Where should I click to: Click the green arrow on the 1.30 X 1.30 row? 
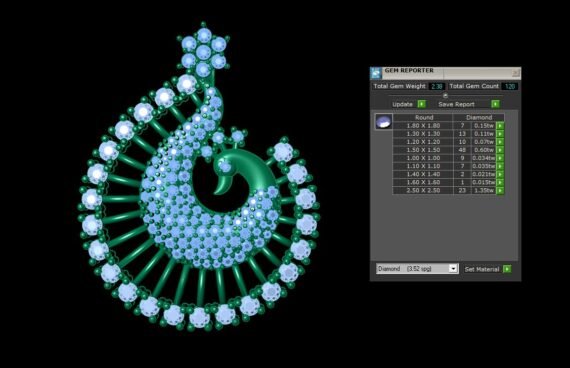click(x=500, y=134)
